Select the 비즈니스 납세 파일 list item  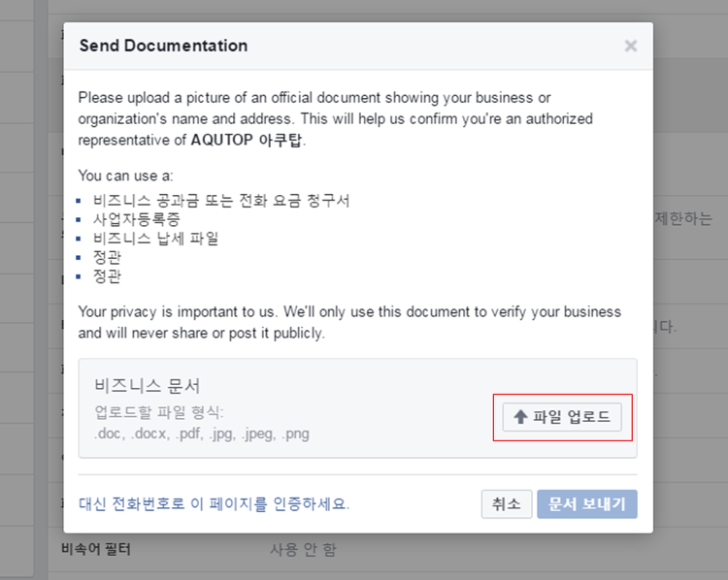coord(155,239)
